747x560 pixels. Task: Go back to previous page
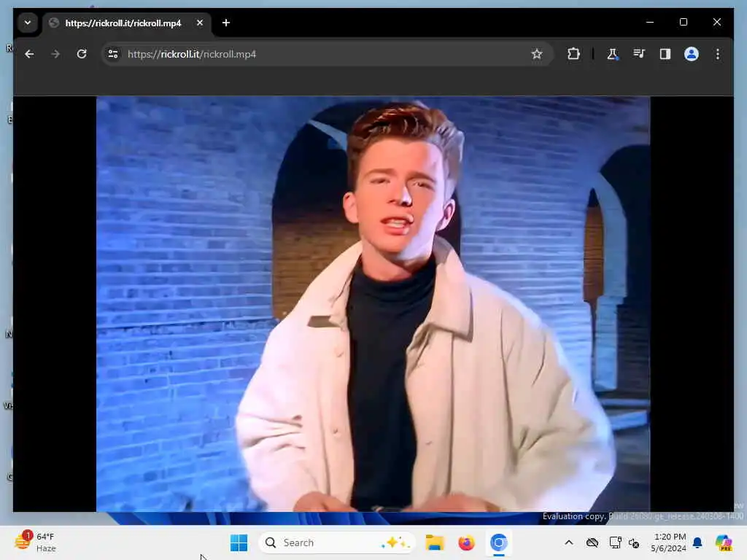tap(29, 54)
